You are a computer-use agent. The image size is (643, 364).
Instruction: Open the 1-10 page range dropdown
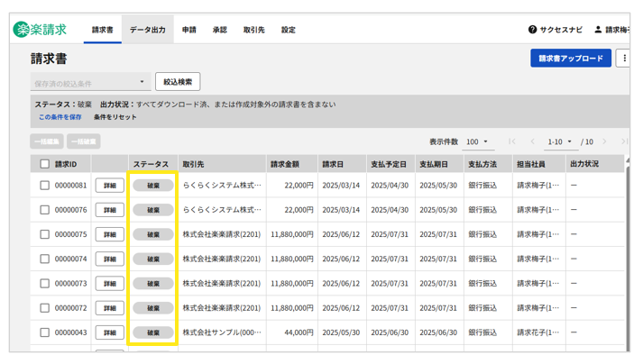coord(559,141)
